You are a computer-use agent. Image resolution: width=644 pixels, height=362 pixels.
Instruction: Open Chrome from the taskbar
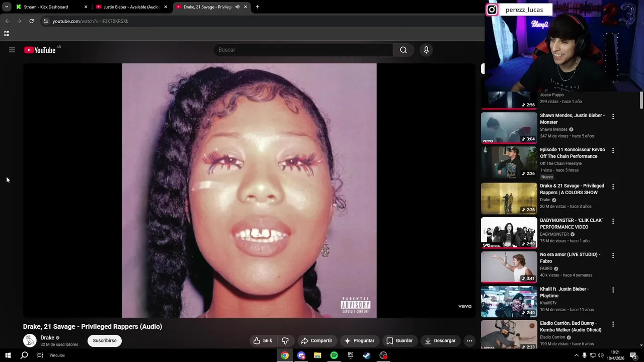285,355
